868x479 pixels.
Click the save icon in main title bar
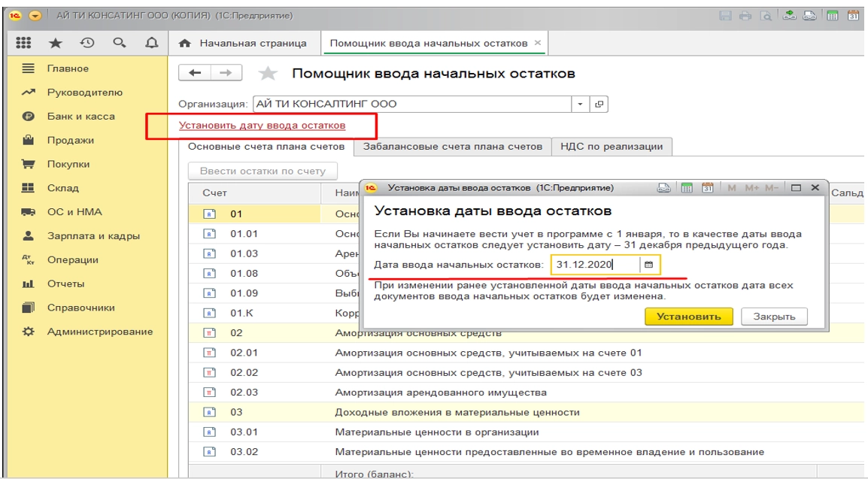click(x=725, y=16)
